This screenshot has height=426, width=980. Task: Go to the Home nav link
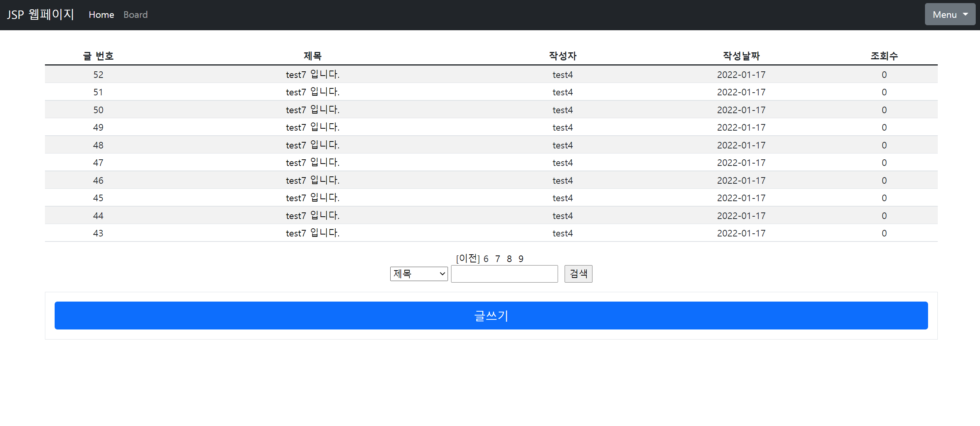tap(101, 15)
